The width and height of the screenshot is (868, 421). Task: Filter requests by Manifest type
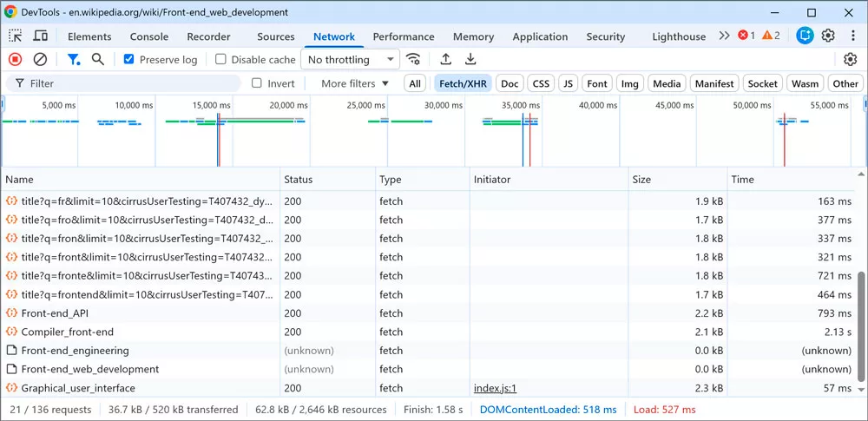click(714, 83)
